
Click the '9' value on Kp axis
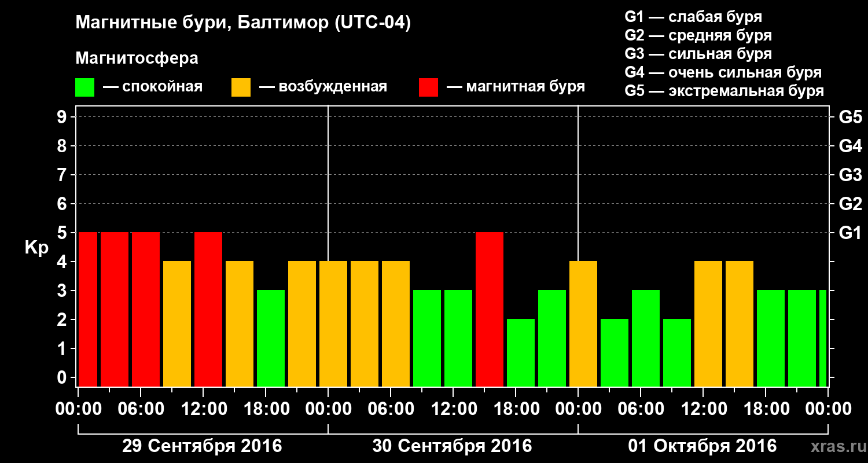(x=63, y=117)
